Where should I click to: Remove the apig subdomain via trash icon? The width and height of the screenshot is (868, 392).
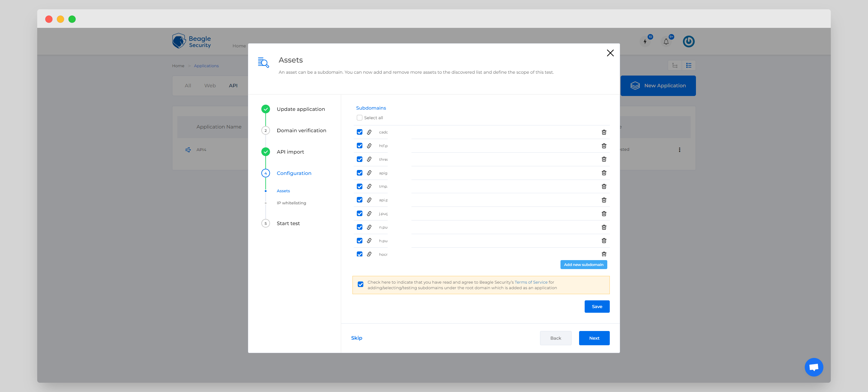[x=604, y=173]
